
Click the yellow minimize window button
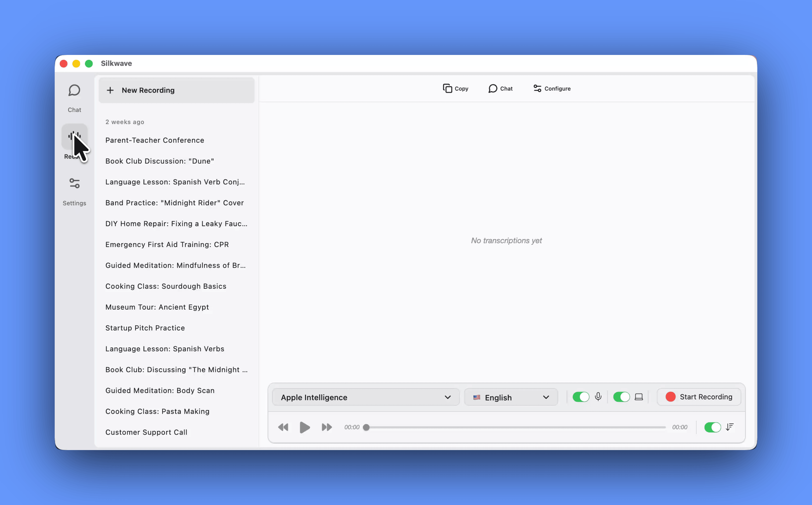[76, 63]
